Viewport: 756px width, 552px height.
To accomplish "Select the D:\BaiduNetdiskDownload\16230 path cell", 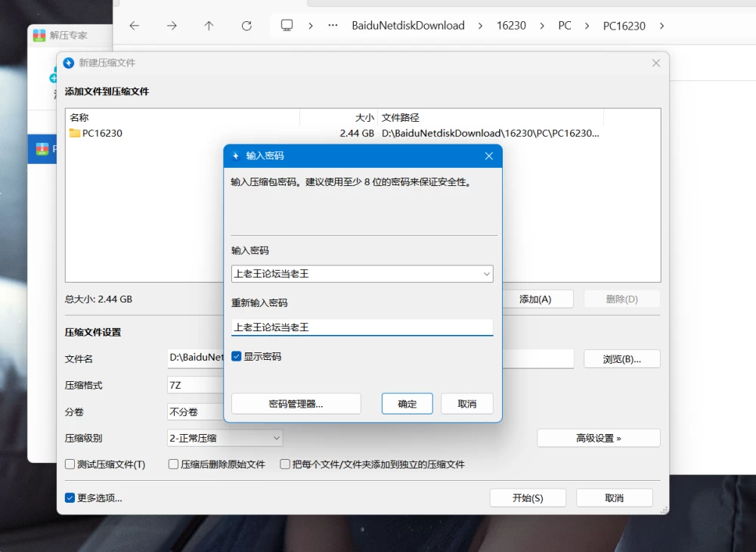I will tap(491, 133).
